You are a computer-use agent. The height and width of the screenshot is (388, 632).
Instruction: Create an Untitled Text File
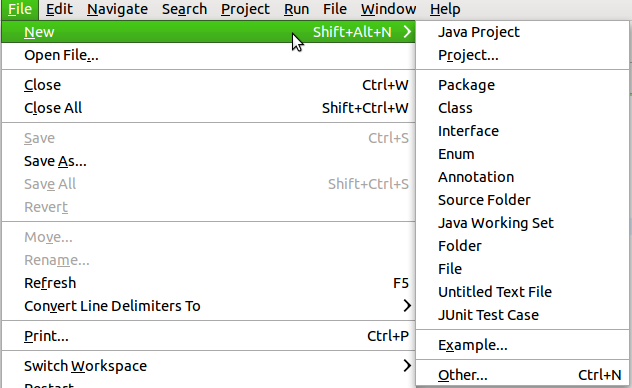pos(522,292)
